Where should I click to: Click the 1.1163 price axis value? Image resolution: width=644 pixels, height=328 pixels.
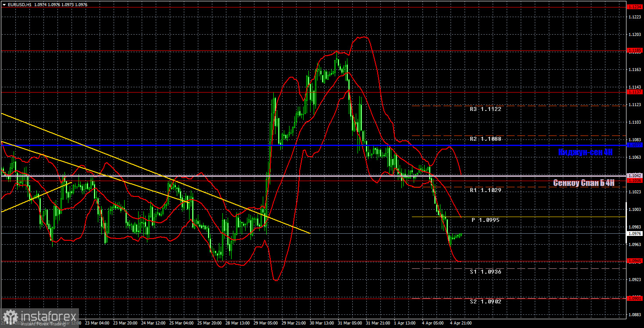(635, 69)
